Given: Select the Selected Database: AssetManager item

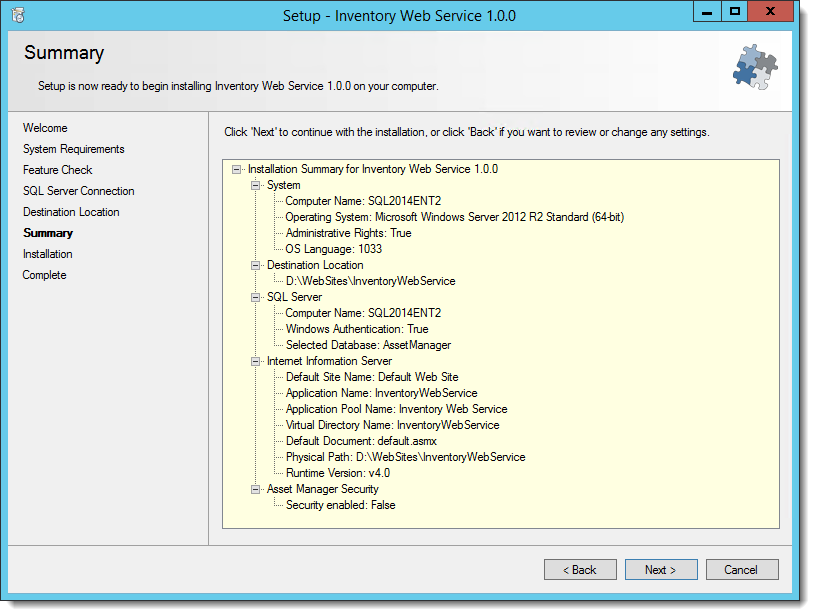Looking at the screenshot, I should click(x=368, y=345).
